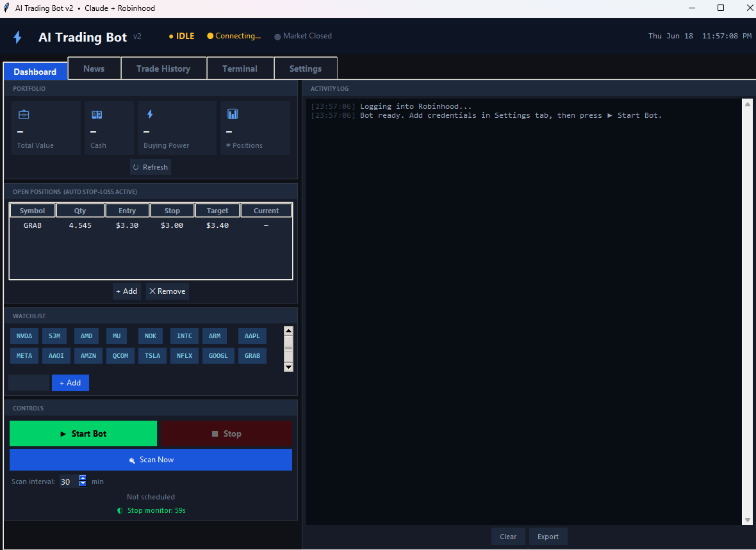
Task: Select AMD in the watchlist
Action: point(86,336)
